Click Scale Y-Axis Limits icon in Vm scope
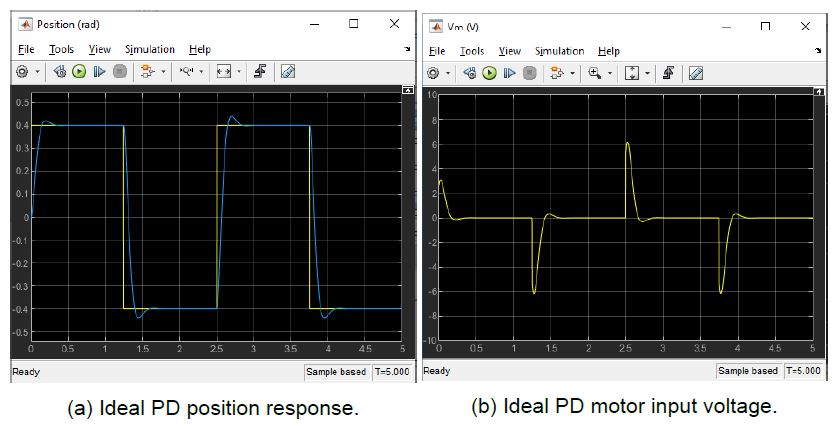This screenshot has width=838, height=427. [x=632, y=73]
